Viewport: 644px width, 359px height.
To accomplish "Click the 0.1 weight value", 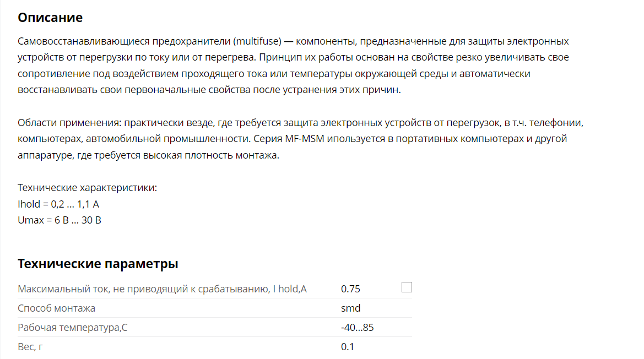I will [348, 347].
